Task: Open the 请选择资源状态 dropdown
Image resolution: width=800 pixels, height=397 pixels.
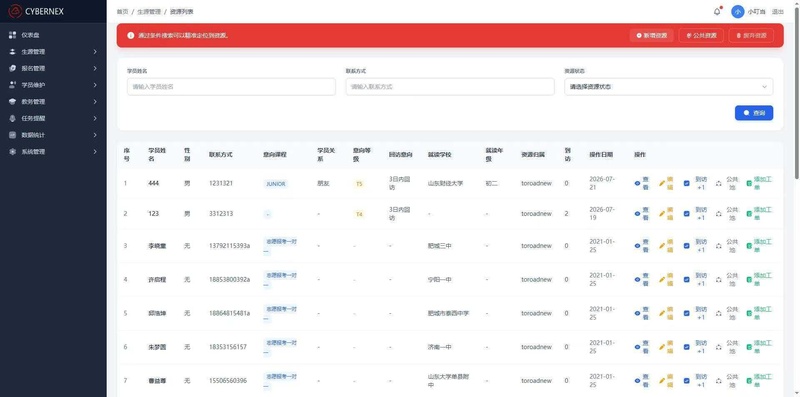Action: tap(668, 87)
